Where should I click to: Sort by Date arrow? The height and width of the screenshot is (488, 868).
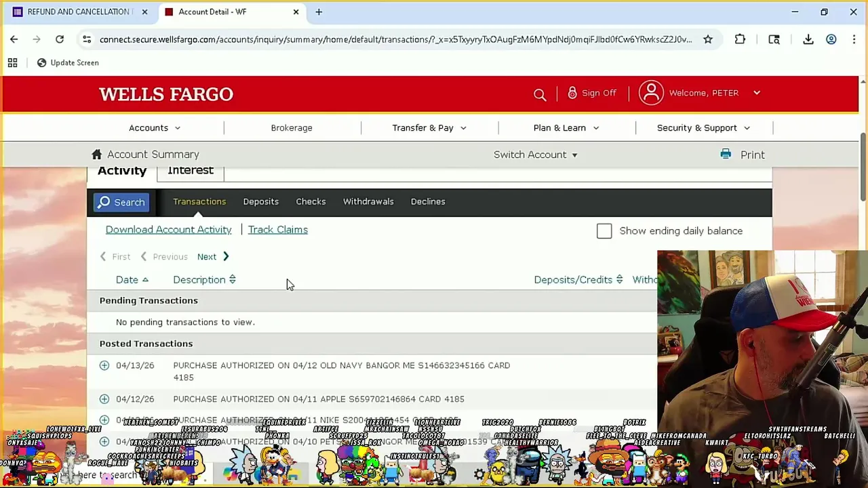[145, 280]
